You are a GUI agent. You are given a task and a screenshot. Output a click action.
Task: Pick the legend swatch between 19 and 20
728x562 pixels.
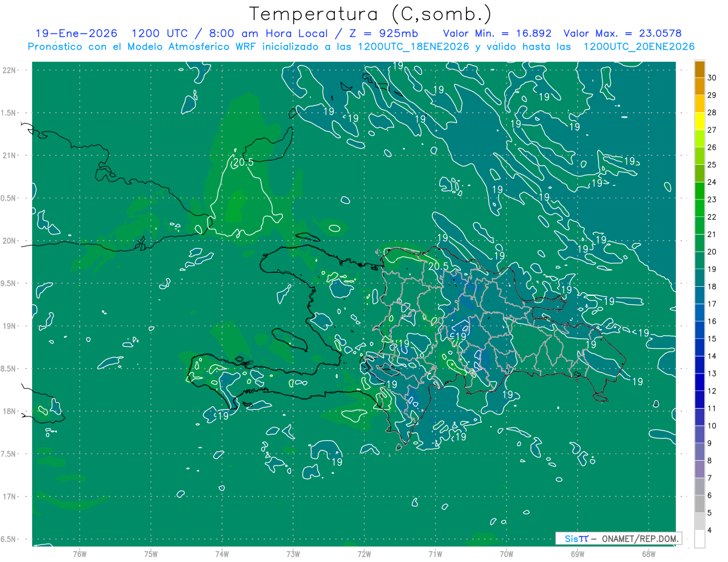[x=699, y=261]
